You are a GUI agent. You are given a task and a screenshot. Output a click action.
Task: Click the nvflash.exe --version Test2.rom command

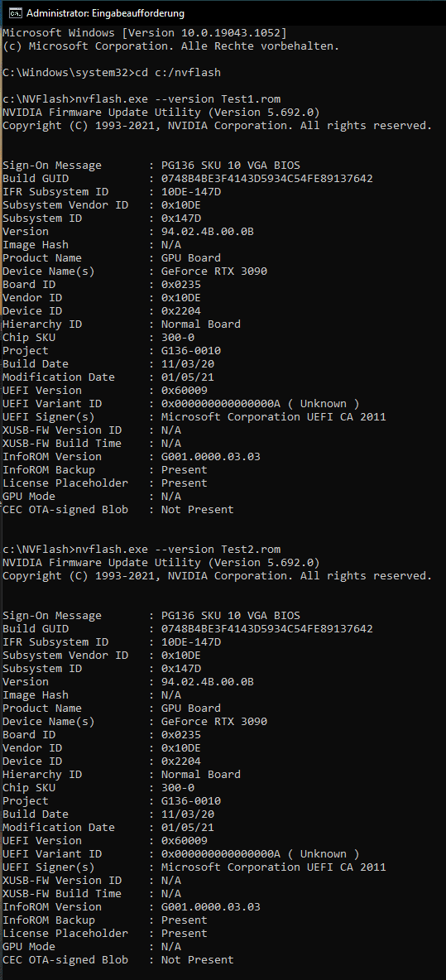(x=178, y=549)
